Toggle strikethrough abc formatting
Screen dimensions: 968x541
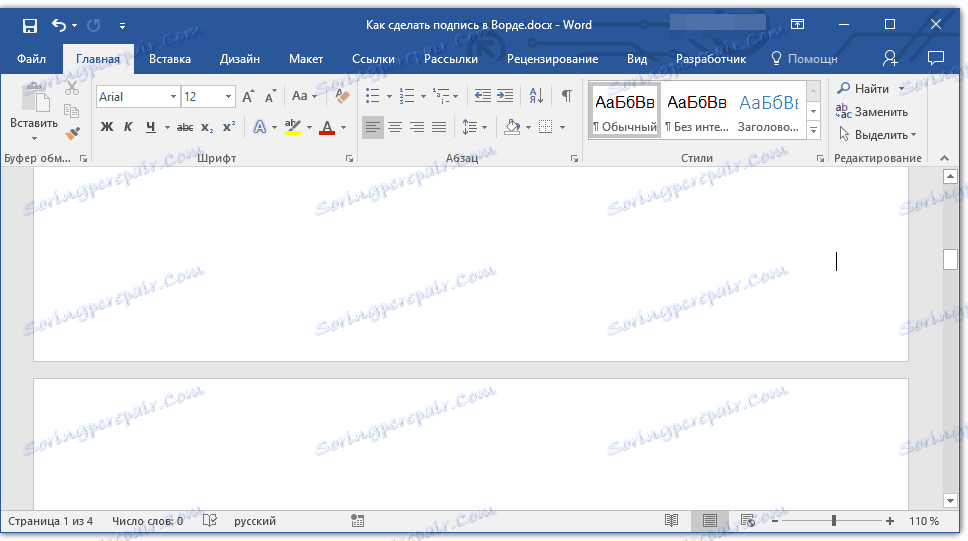pos(185,127)
